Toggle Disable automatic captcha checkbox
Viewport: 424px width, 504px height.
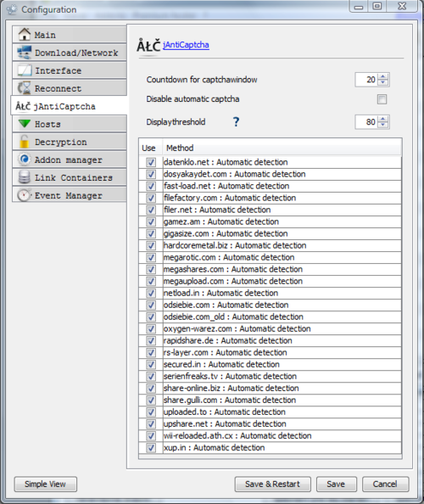tap(382, 99)
